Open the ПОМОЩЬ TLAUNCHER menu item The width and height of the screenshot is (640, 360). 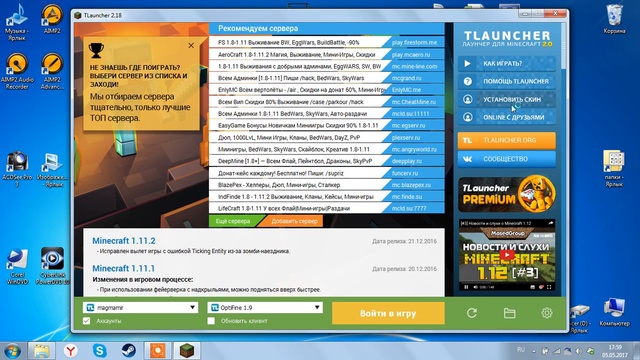[x=507, y=81]
